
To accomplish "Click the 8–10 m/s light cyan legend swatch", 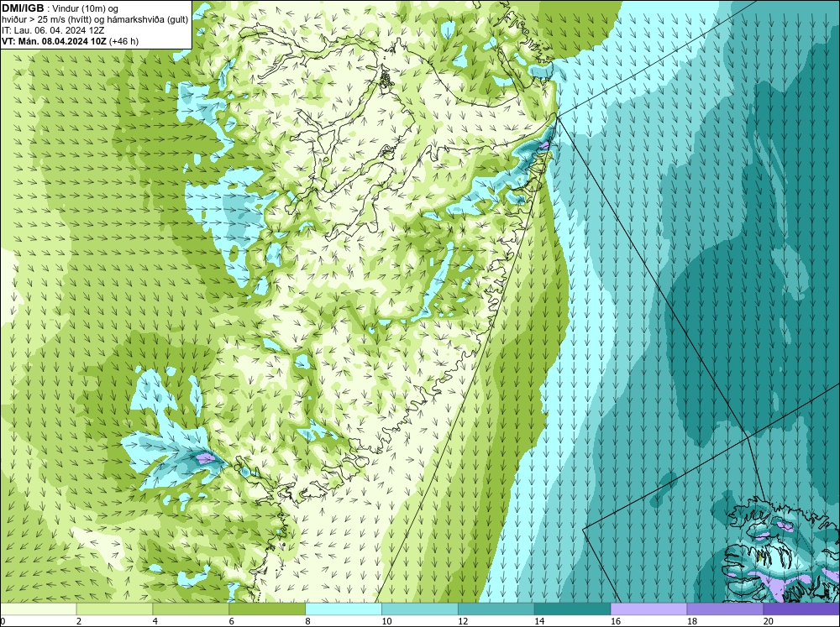I will click(344, 609).
